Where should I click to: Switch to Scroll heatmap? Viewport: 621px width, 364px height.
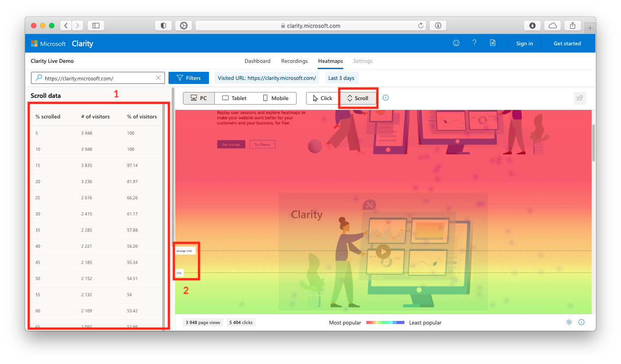[358, 98]
